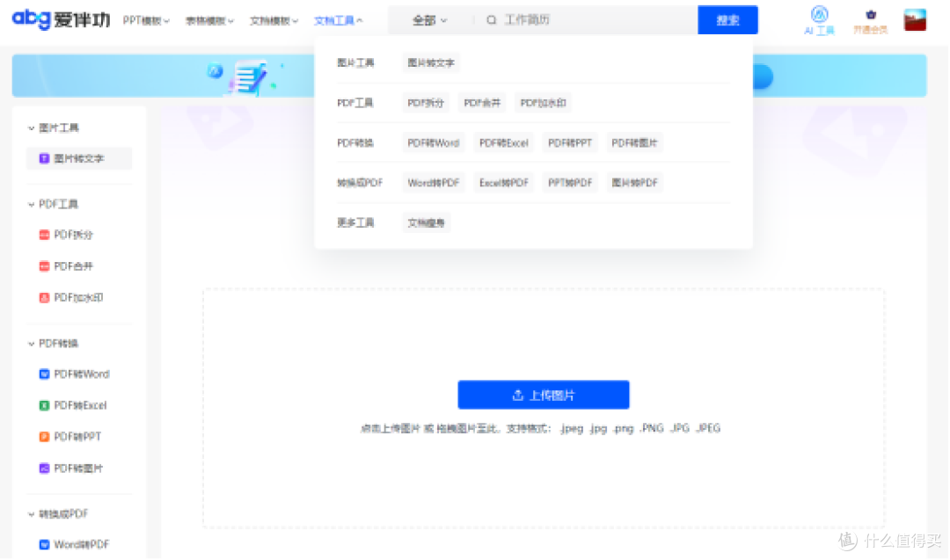
Task: Click the magnifier icon in search box
Action: click(492, 20)
